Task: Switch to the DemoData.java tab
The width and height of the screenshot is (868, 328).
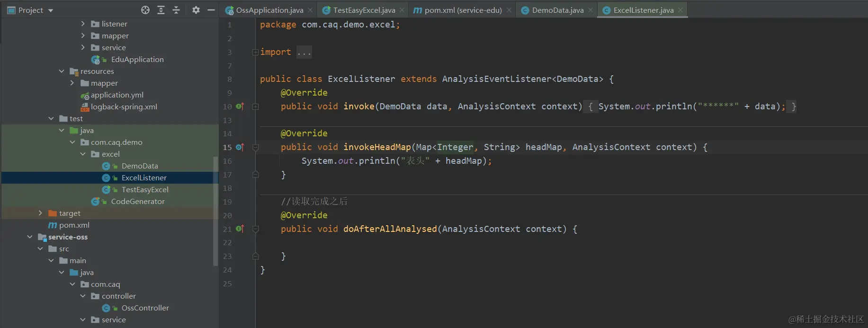Action: coord(558,10)
